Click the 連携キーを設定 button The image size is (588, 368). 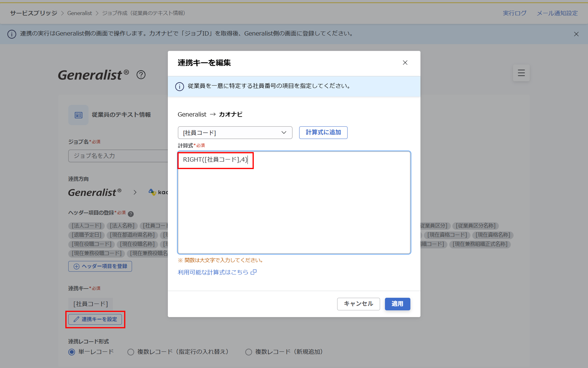[95, 319]
